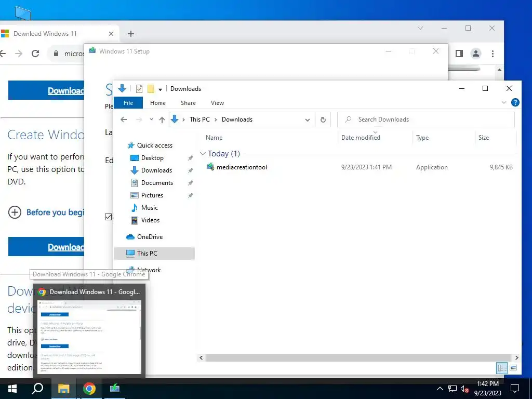Switch to large icons view layout
The height and width of the screenshot is (399, 532).
click(x=513, y=368)
